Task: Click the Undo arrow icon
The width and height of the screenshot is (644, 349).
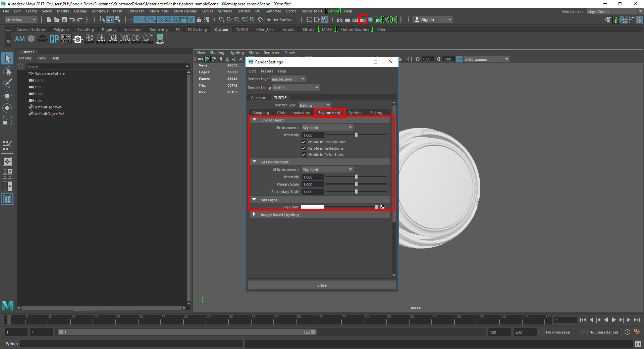Action: (72, 20)
